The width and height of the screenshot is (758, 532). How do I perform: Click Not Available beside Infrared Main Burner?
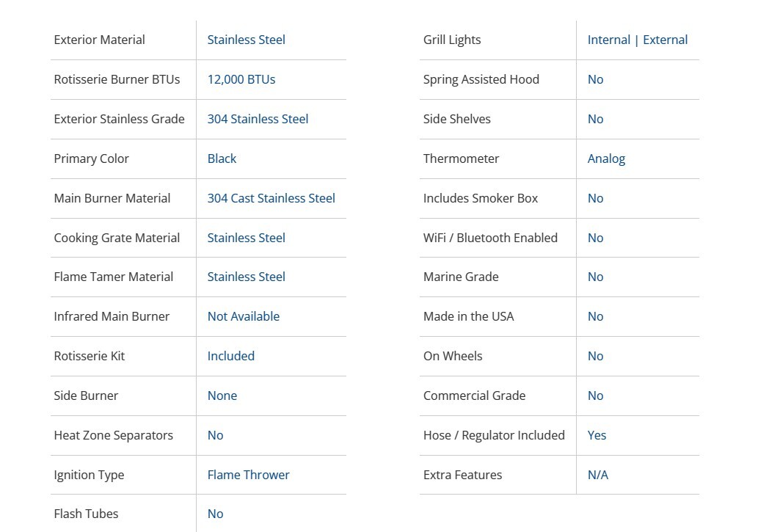pyautogui.click(x=243, y=316)
